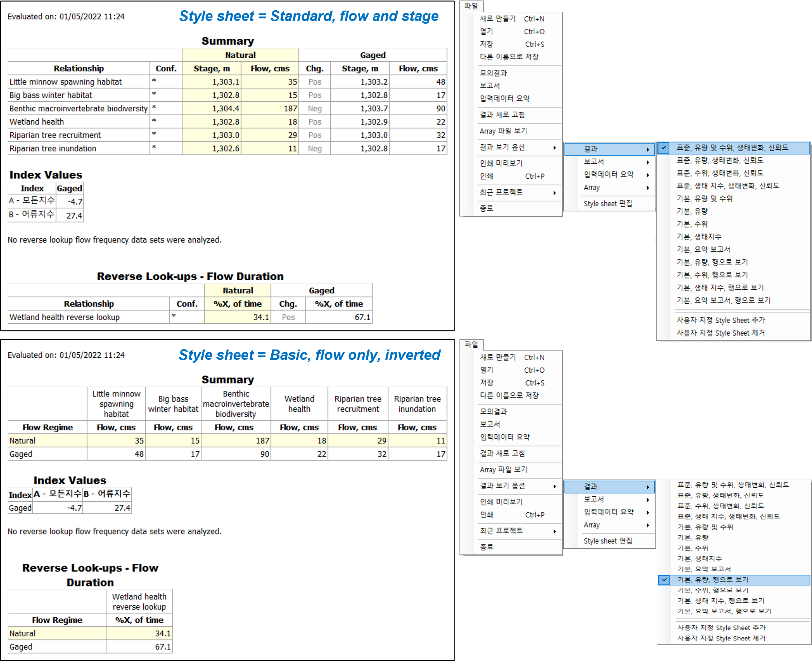The width and height of the screenshot is (812, 661).
Task: Expand 'Array' submenu arrow in top menu
Action: (647, 188)
